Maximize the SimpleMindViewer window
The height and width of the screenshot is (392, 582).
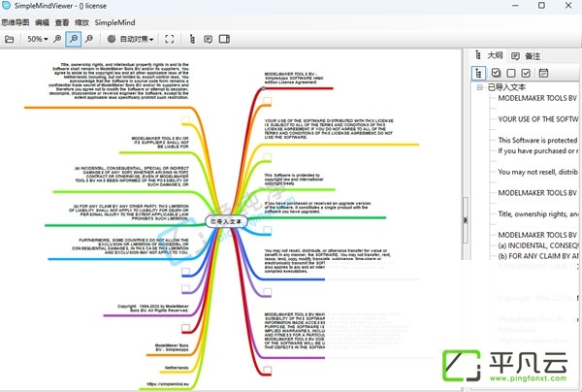click(x=541, y=6)
